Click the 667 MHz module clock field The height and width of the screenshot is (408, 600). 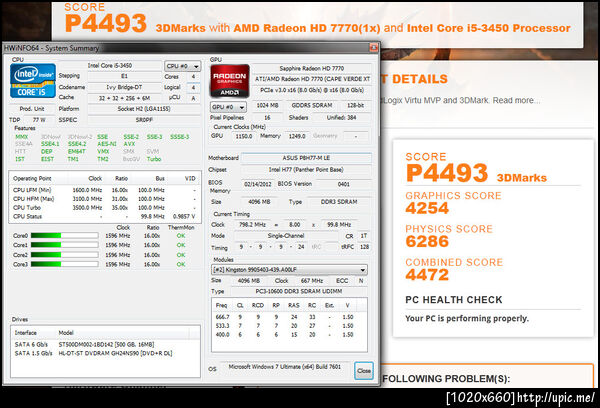click(x=311, y=281)
